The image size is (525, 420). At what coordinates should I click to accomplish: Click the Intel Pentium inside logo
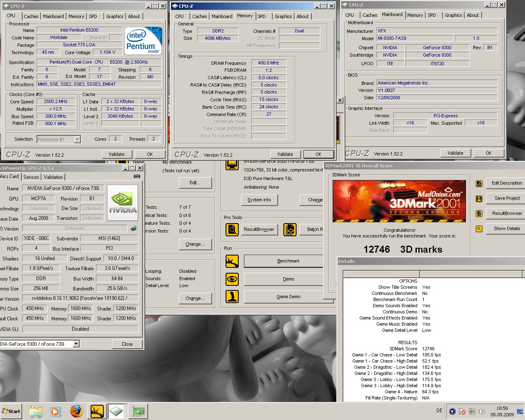point(143,41)
